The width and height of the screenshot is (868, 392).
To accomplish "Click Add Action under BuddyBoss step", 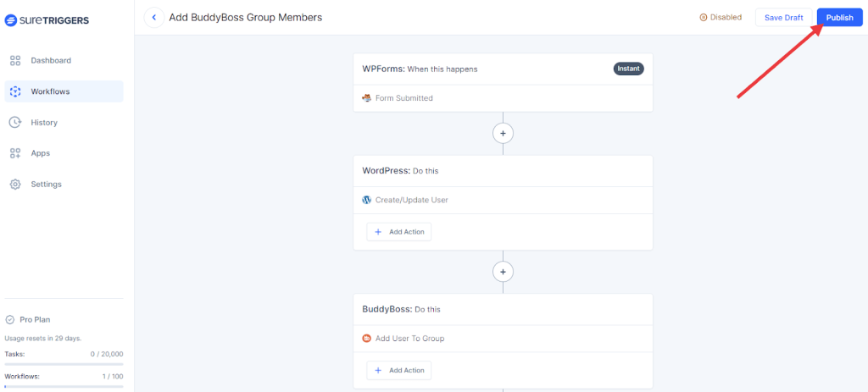I will click(x=399, y=371).
